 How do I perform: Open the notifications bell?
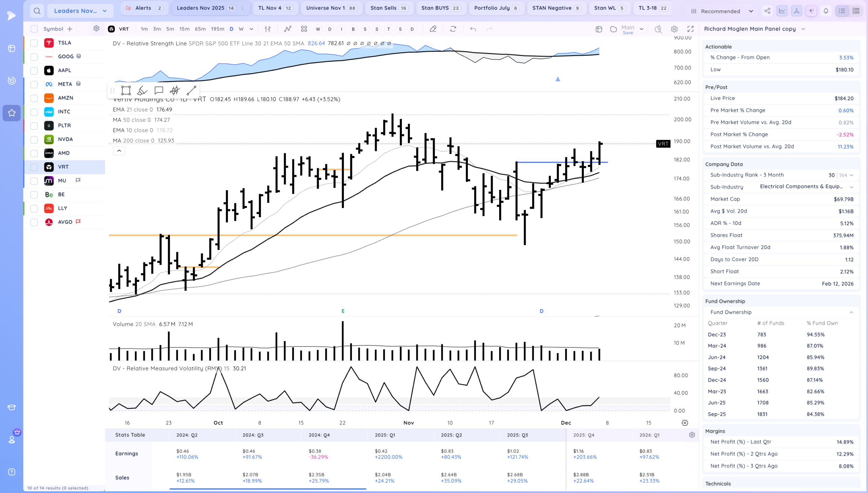point(826,11)
